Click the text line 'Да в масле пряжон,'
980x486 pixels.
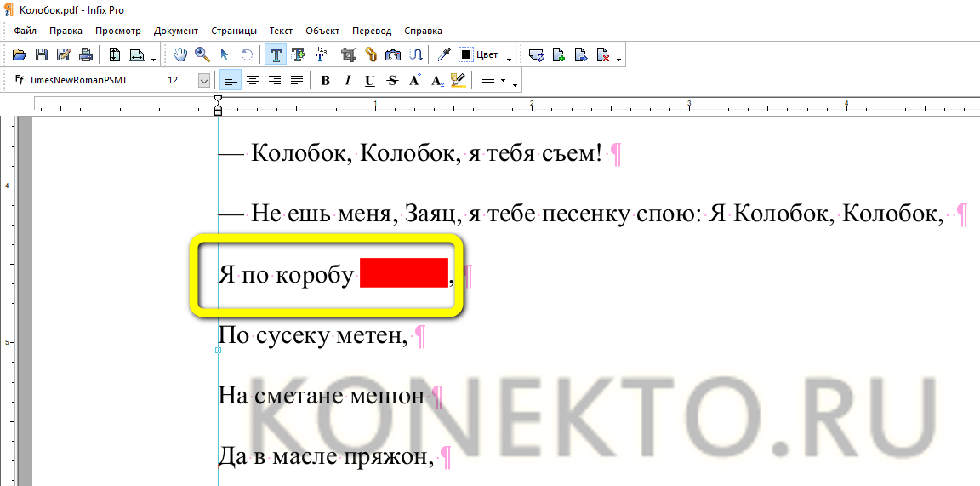pyautogui.click(x=326, y=456)
